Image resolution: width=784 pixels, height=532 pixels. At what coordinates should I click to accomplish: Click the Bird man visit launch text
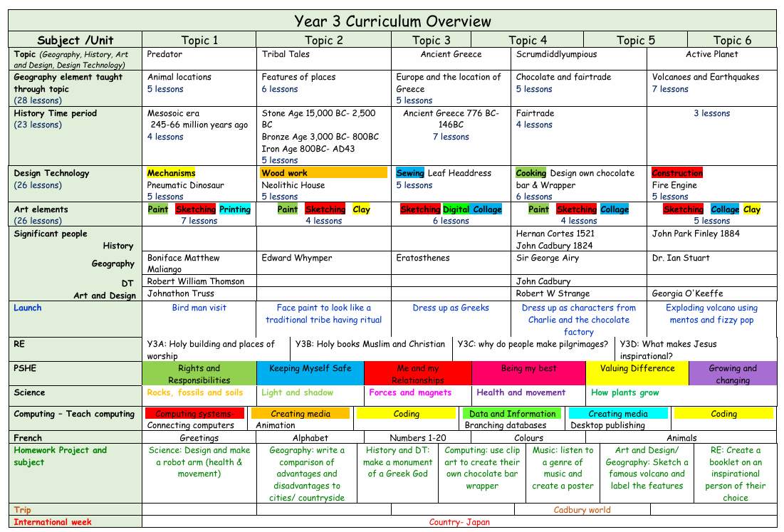click(x=199, y=308)
